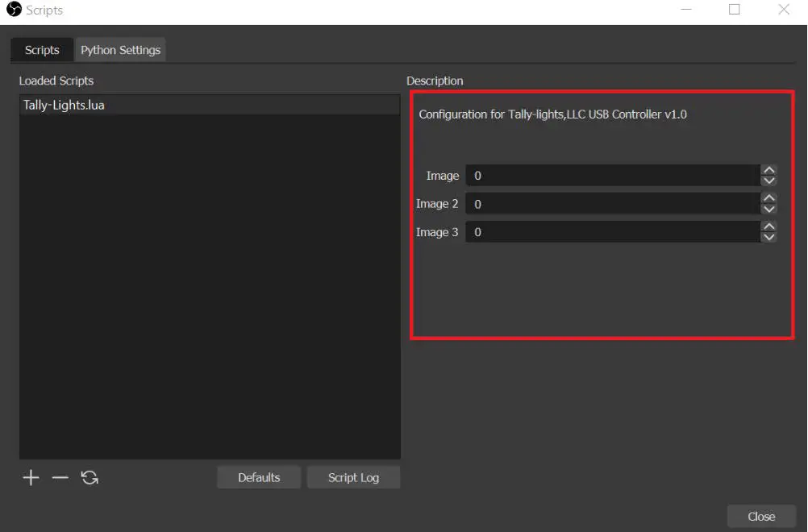This screenshot has height=532, width=808.
Task: Close the window with title bar X
Action: 784,10
